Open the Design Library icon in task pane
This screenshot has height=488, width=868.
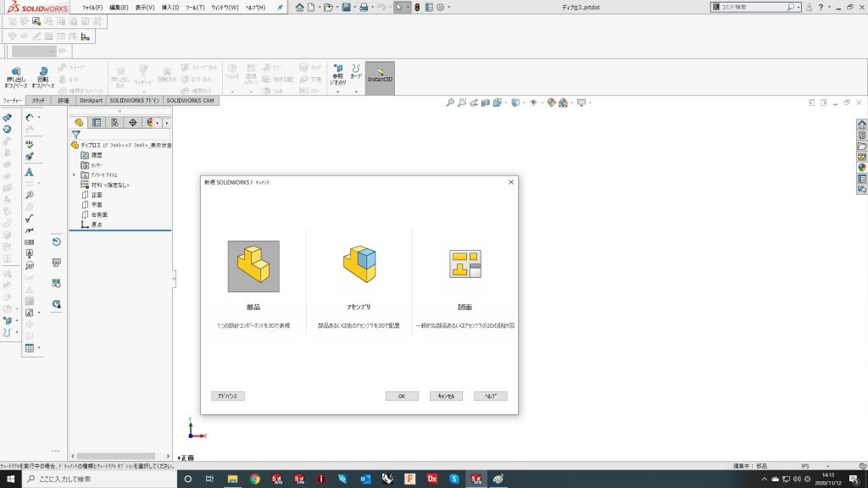[x=862, y=135]
